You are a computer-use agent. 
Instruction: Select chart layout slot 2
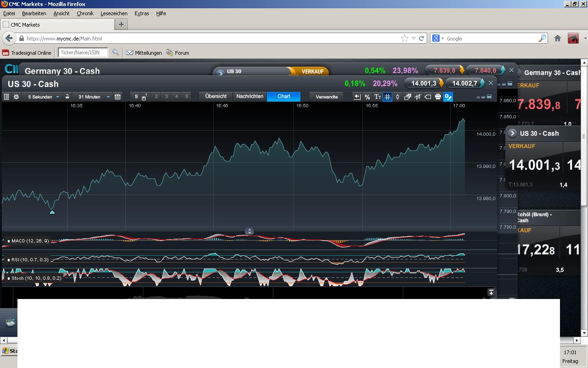(156, 97)
